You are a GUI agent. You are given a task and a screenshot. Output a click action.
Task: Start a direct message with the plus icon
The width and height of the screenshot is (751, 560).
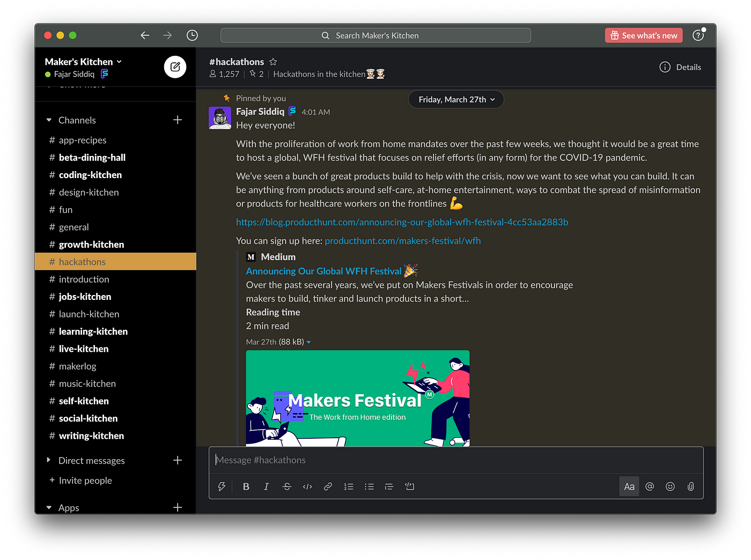pos(178,460)
